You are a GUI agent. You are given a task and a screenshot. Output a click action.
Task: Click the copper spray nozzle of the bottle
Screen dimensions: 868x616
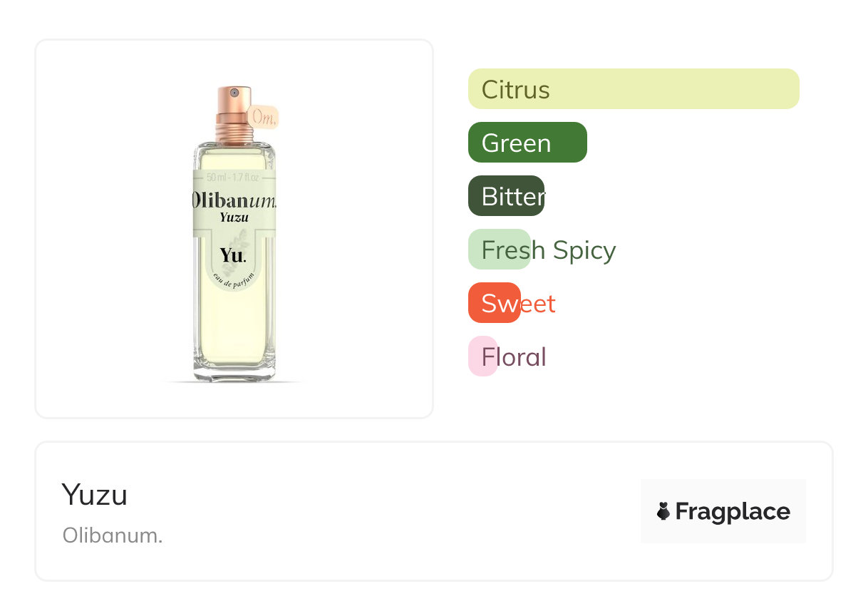coord(234,95)
